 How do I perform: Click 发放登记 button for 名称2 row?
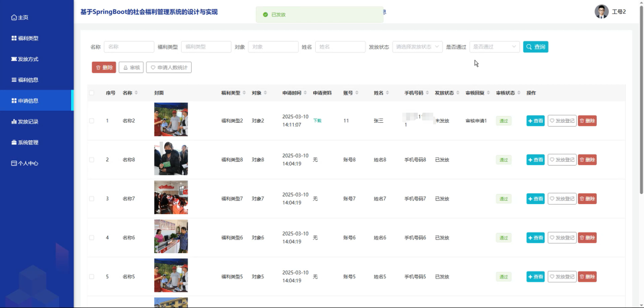tap(562, 121)
